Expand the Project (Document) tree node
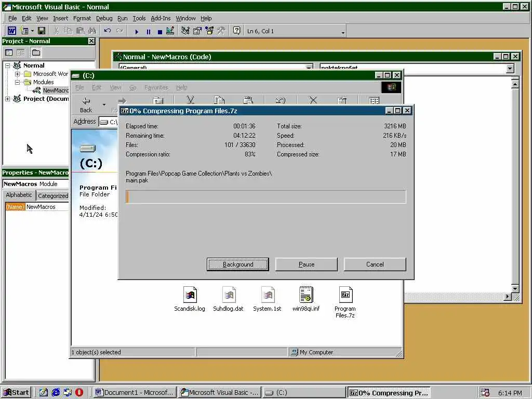Image resolution: width=532 pixels, height=399 pixels. pyautogui.click(x=7, y=99)
